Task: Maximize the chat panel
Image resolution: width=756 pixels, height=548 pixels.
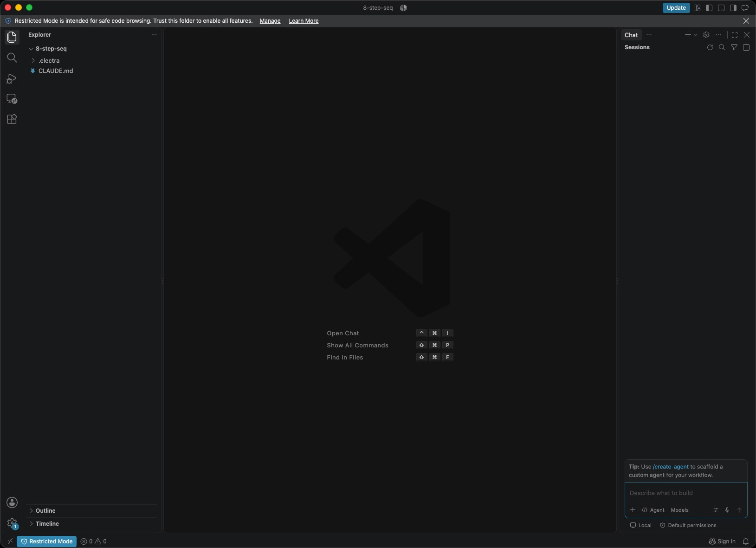Action: click(735, 35)
